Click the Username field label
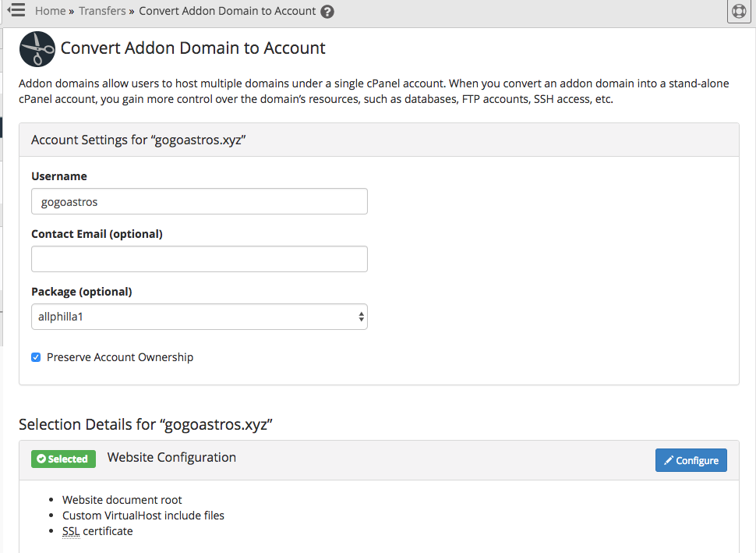 pyautogui.click(x=59, y=176)
